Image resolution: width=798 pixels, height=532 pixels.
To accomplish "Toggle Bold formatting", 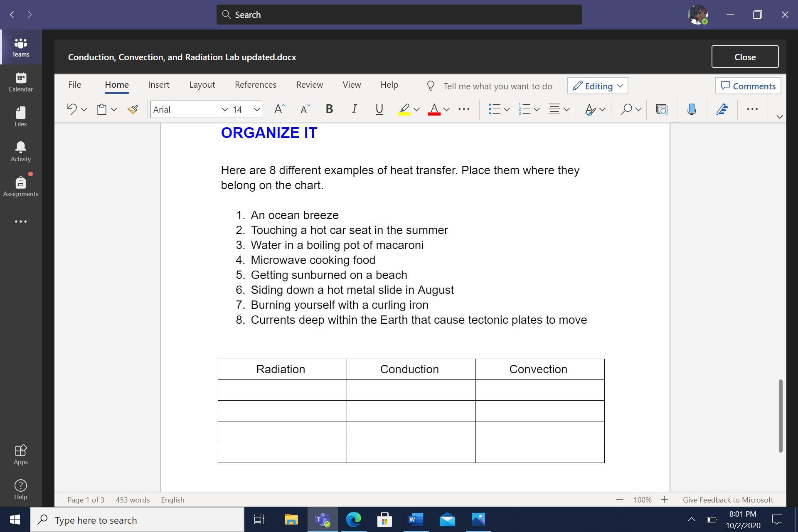I will pos(329,109).
